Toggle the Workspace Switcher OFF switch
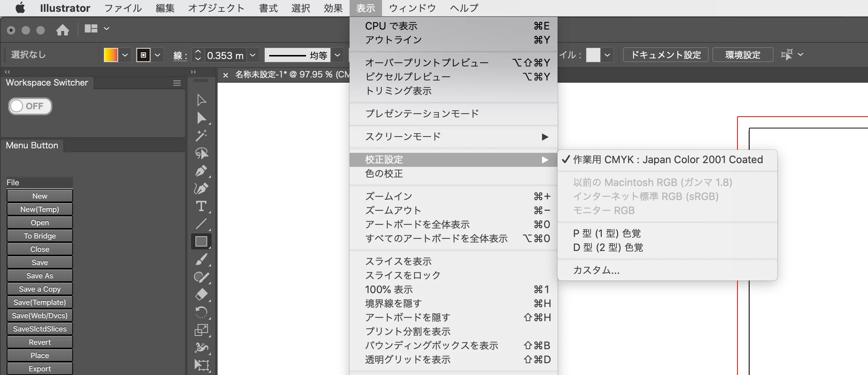The image size is (868, 375). [x=30, y=106]
